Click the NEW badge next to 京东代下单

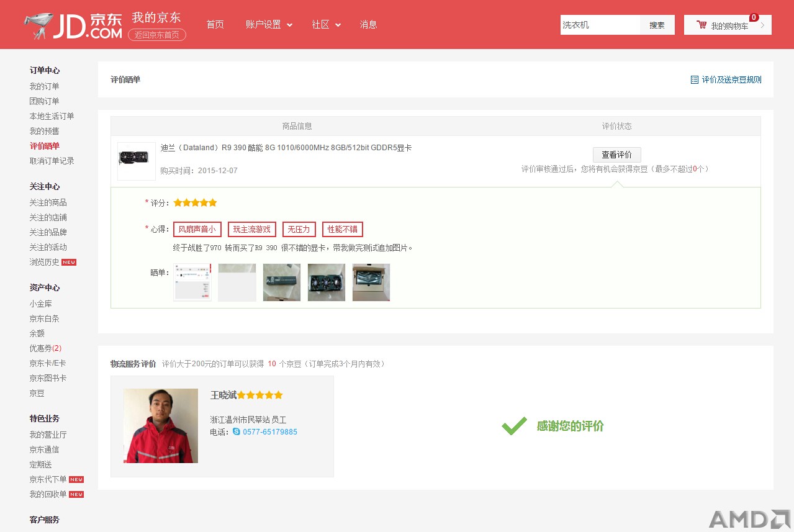[76, 479]
